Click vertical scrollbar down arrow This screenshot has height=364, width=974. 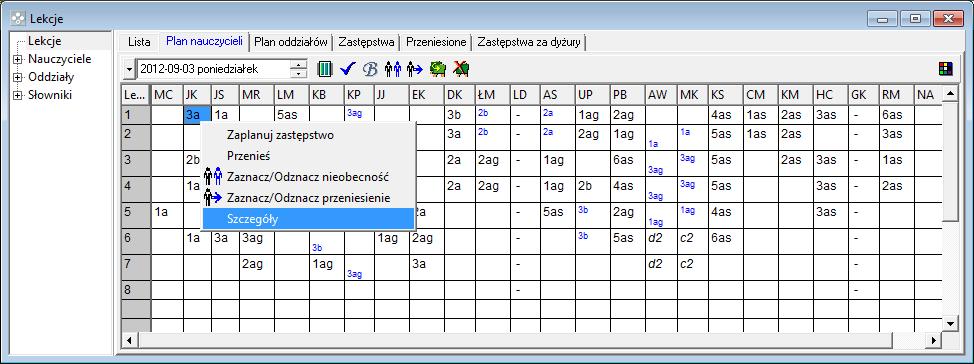(x=950, y=323)
